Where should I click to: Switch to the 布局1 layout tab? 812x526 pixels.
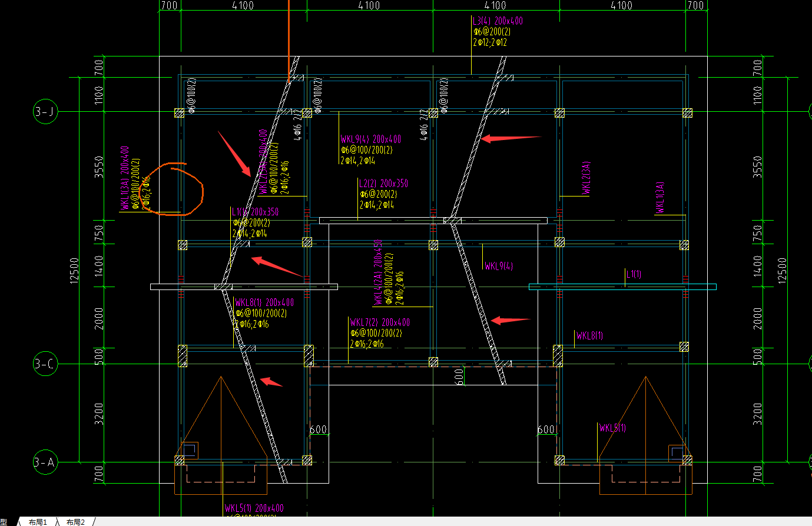click(38, 522)
